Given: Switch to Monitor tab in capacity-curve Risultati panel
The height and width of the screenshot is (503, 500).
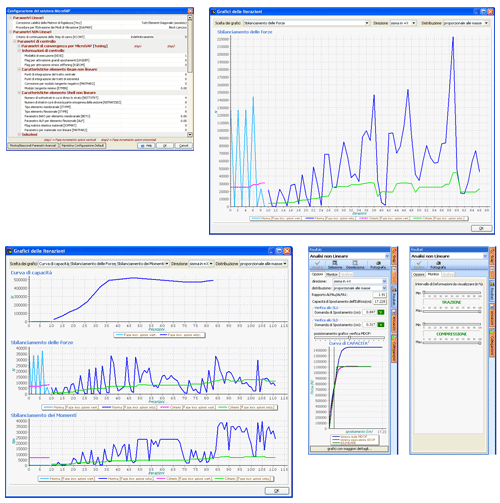Looking at the screenshot, I should [332, 274].
